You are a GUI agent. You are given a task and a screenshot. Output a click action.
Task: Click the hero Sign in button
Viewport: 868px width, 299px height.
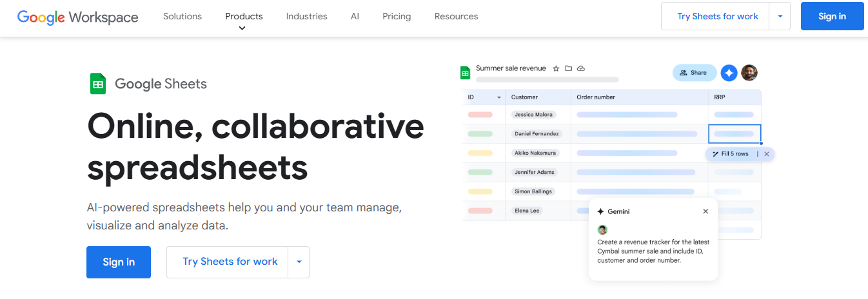[119, 262]
